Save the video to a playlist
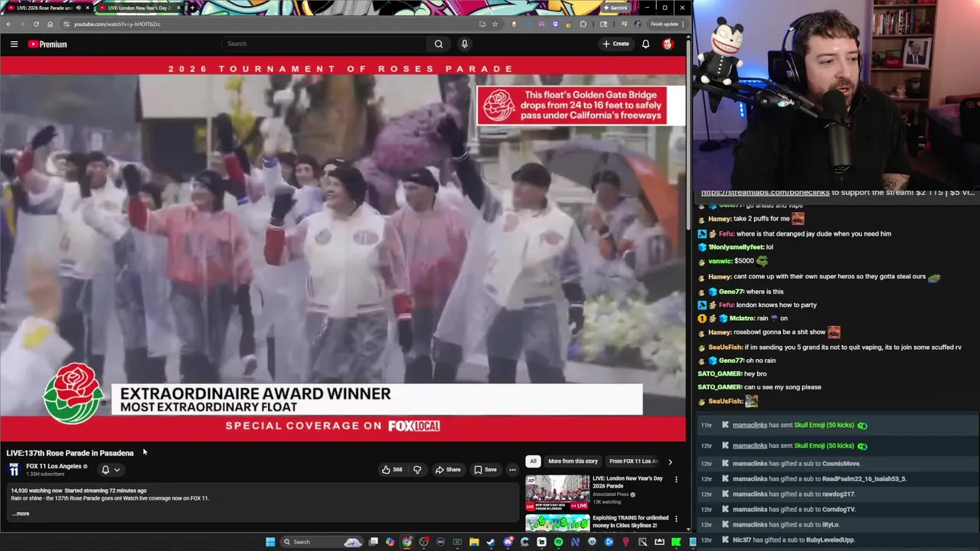 point(485,470)
